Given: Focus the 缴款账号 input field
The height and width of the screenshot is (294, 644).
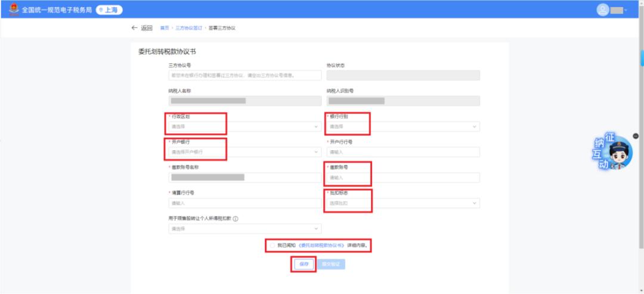Looking at the screenshot, I should point(403,178).
